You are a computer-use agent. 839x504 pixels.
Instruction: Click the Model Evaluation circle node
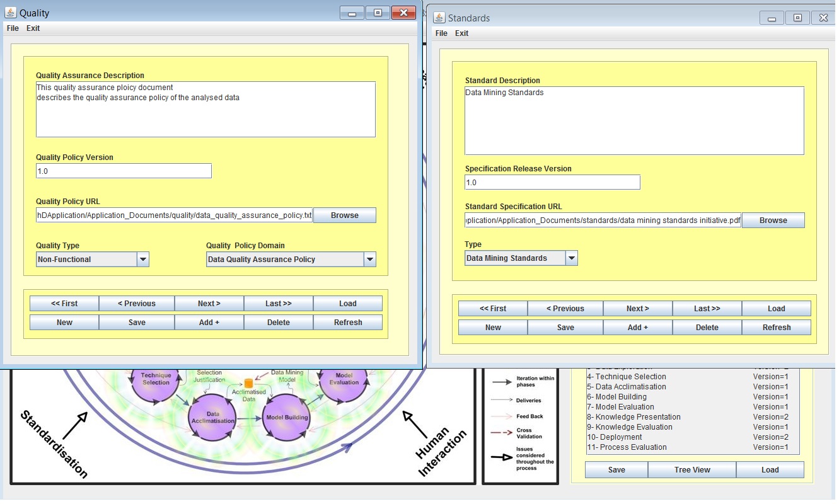click(344, 379)
